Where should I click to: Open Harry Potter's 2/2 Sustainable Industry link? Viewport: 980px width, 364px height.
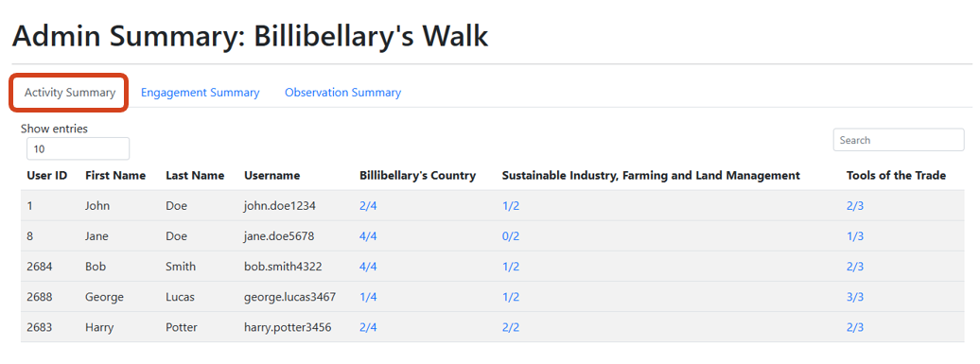511,327
